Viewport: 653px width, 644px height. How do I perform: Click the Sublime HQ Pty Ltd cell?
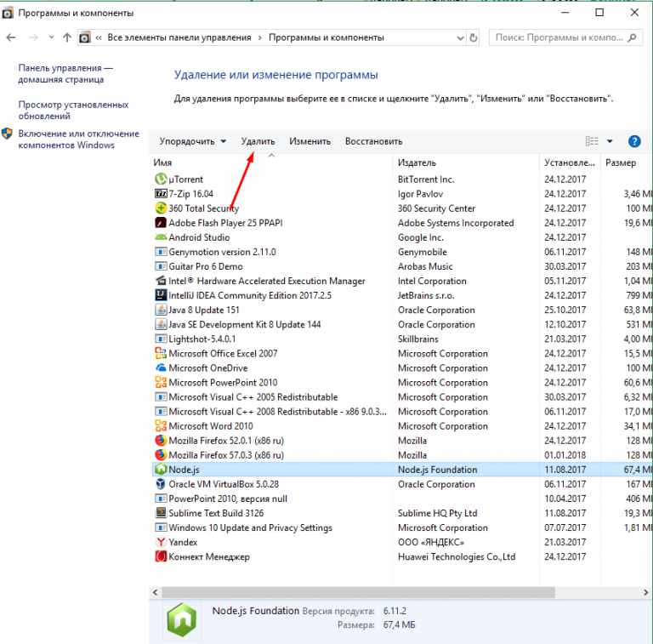pos(437,513)
